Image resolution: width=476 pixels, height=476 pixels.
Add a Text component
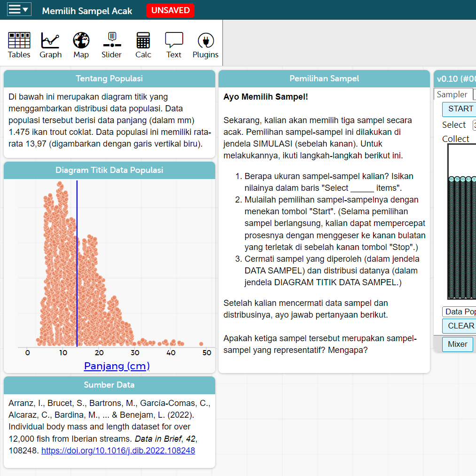[x=173, y=45]
